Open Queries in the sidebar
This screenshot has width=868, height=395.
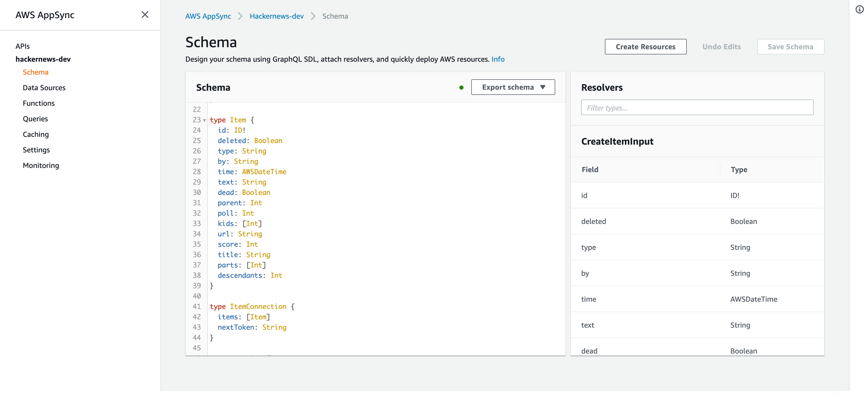point(35,119)
